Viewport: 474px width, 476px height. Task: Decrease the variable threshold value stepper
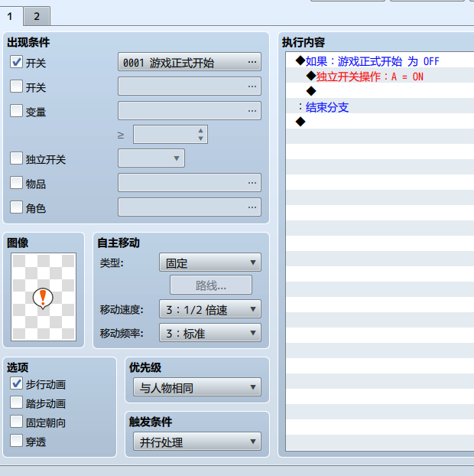(200, 139)
